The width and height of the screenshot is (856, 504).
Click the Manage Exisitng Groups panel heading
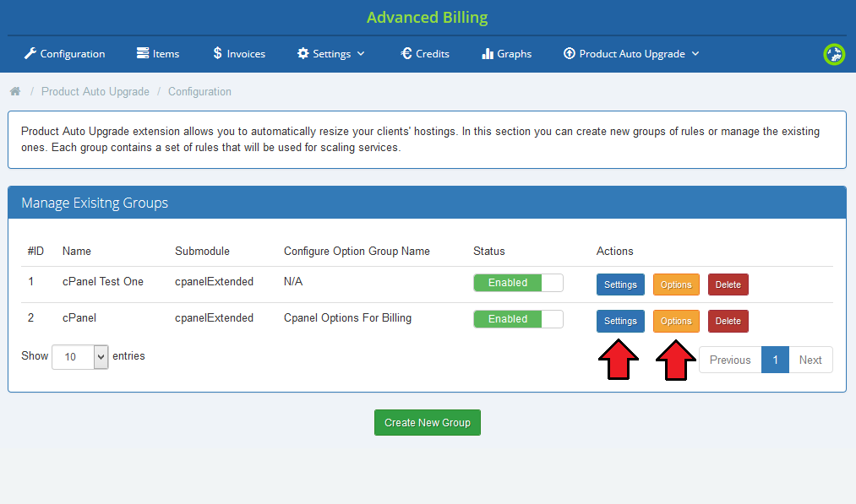click(95, 203)
